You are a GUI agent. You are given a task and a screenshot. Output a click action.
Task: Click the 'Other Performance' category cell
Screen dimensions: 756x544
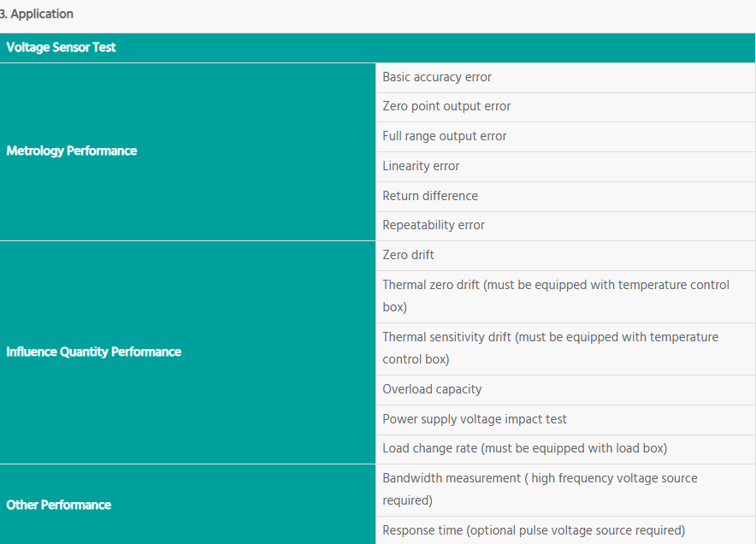click(x=59, y=505)
